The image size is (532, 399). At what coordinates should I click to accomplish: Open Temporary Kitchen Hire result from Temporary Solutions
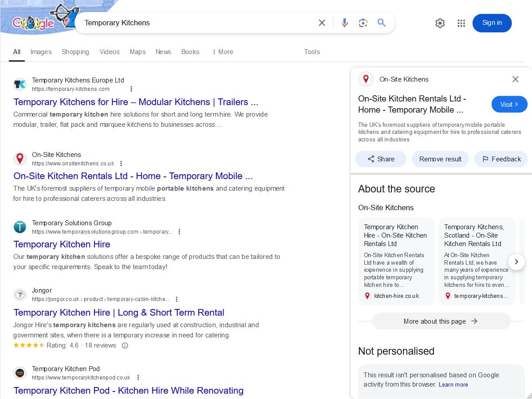tap(62, 244)
